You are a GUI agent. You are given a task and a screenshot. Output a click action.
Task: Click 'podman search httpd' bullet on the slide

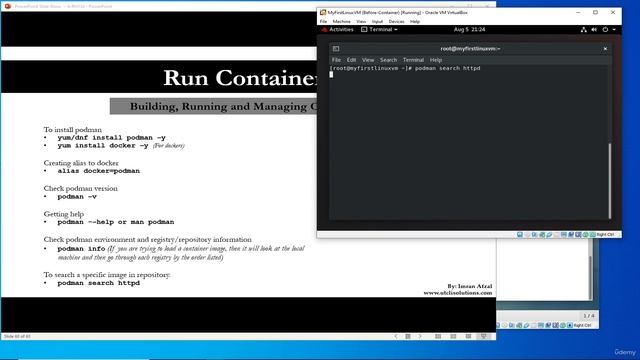(98, 283)
